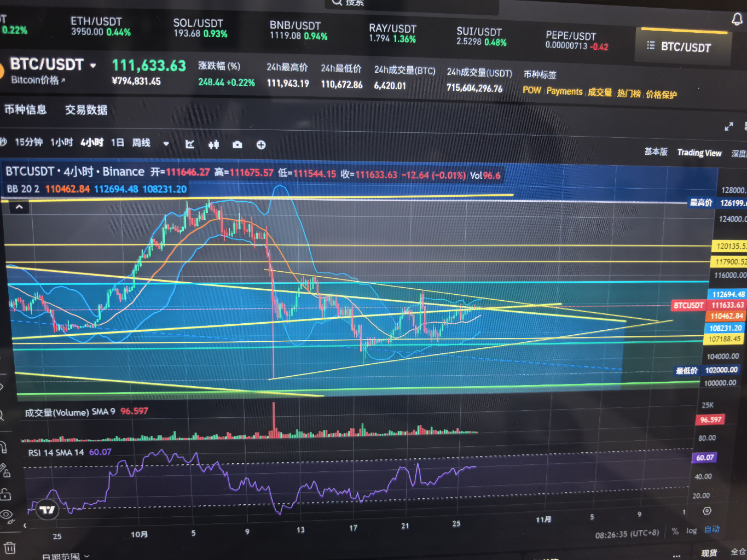This screenshot has width=747, height=560.
Task: Select the 1日 timeframe
Action: pos(117,143)
